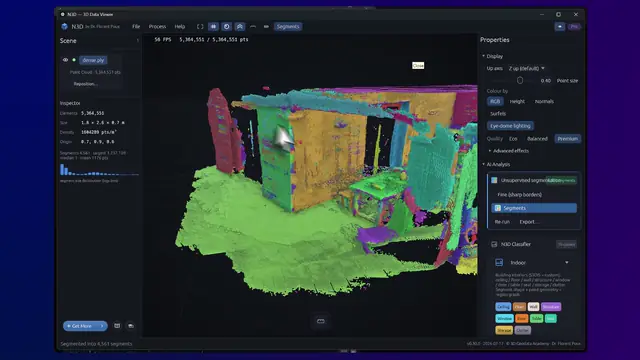
Task: Click the segment size distribution histogram
Action: click(99, 169)
